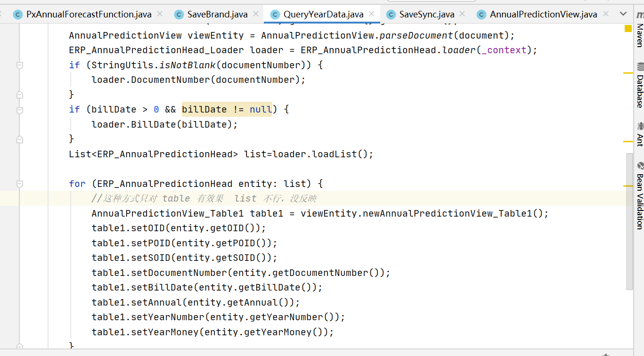The image size is (644, 356).
Task: Click 'loader.BillDate(billDate);' statement
Action: pos(164,124)
